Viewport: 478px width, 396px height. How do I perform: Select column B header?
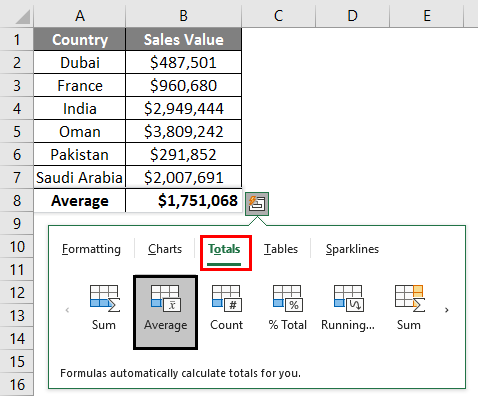click(183, 15)
